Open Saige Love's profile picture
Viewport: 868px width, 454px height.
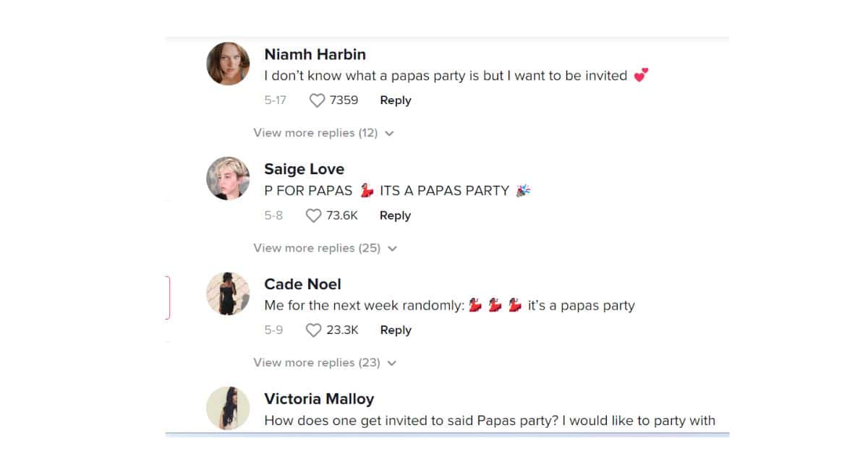[x=229, y=179]
